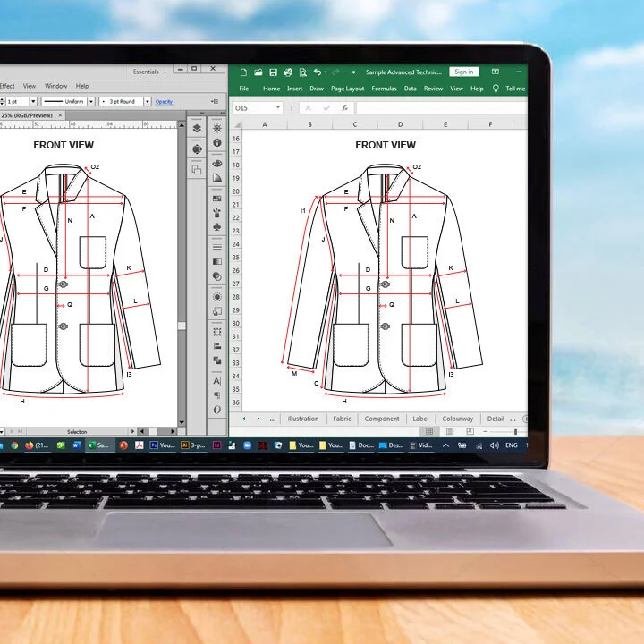The width and height of the screenshot is (644, 644).
Task: Open the Gradient panel icon
Action: click(217, 261)
